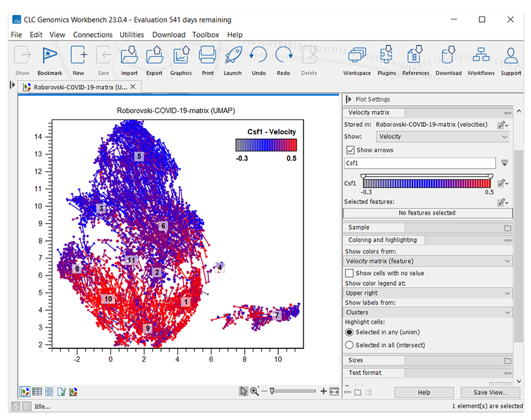
Task: Open the Utilities menu
Action: tap(132, 35)
